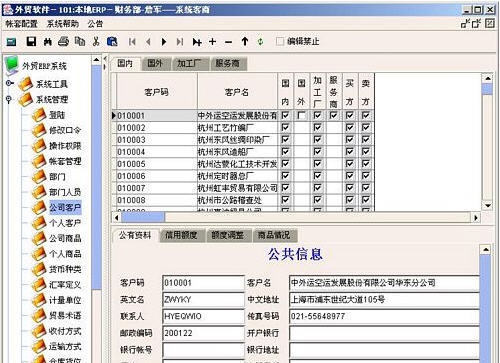The height and width of the screenshot is (363, 500).
Task: Toggle 买方 checkbox for row 010003
Action: (x=349, y=139)
